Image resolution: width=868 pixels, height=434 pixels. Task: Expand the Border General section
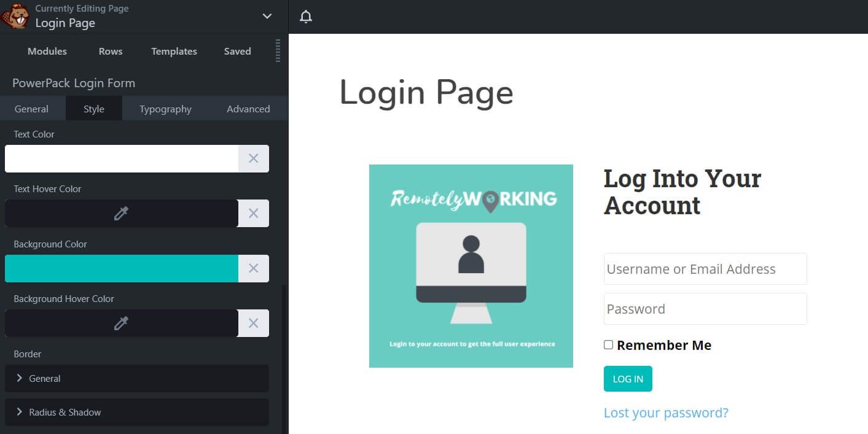point(136,378)
